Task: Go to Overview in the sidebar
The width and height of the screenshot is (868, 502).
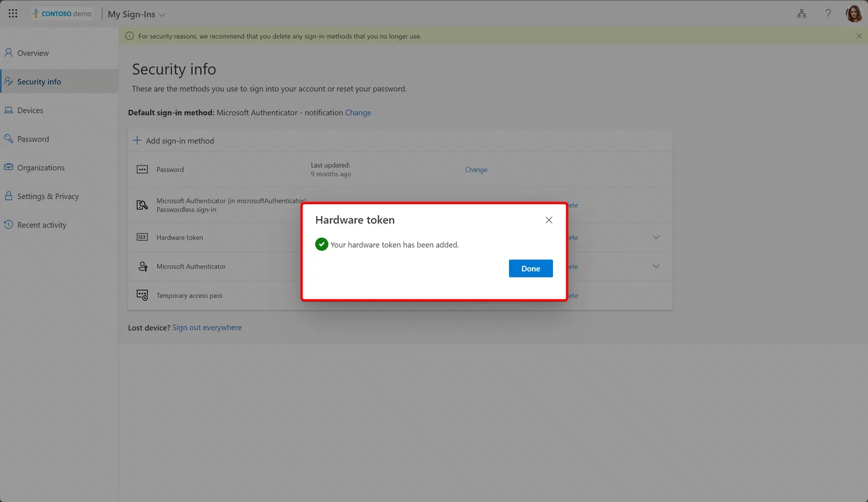Action: [60, 53]
